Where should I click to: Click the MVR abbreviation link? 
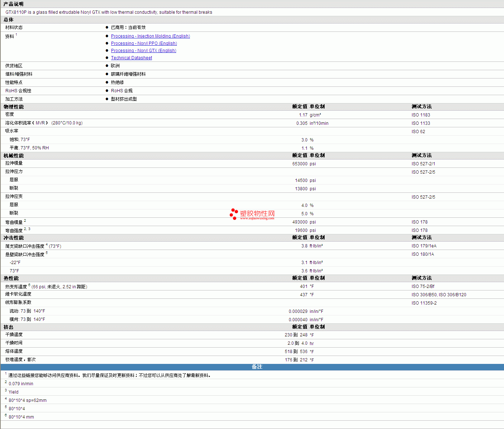40,123
